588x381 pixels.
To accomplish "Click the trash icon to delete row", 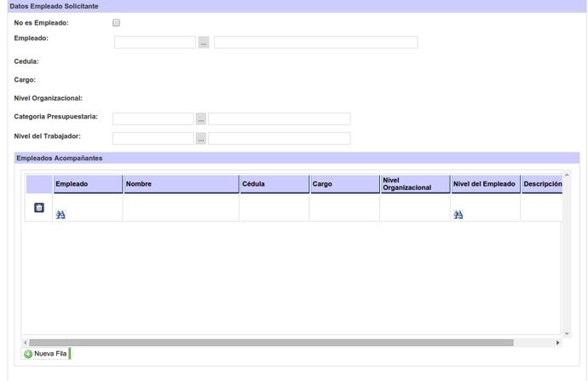I will click(39, 208).
